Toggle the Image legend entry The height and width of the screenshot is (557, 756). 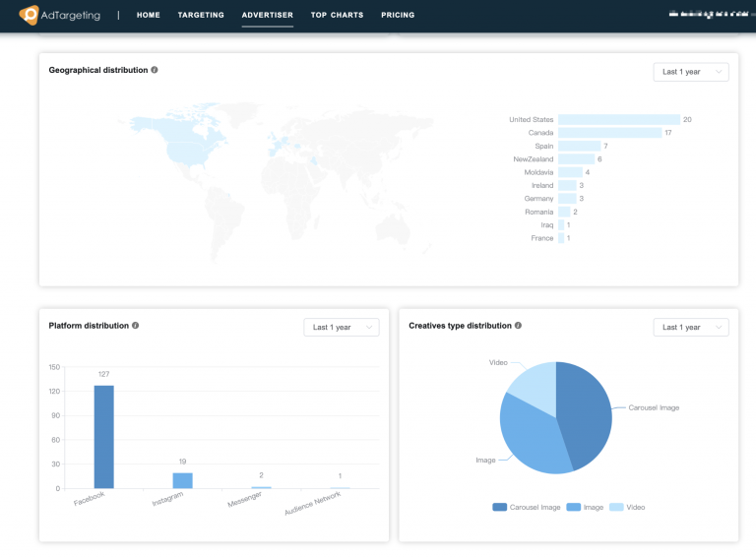pyautogui.click(x=585, y=507)
